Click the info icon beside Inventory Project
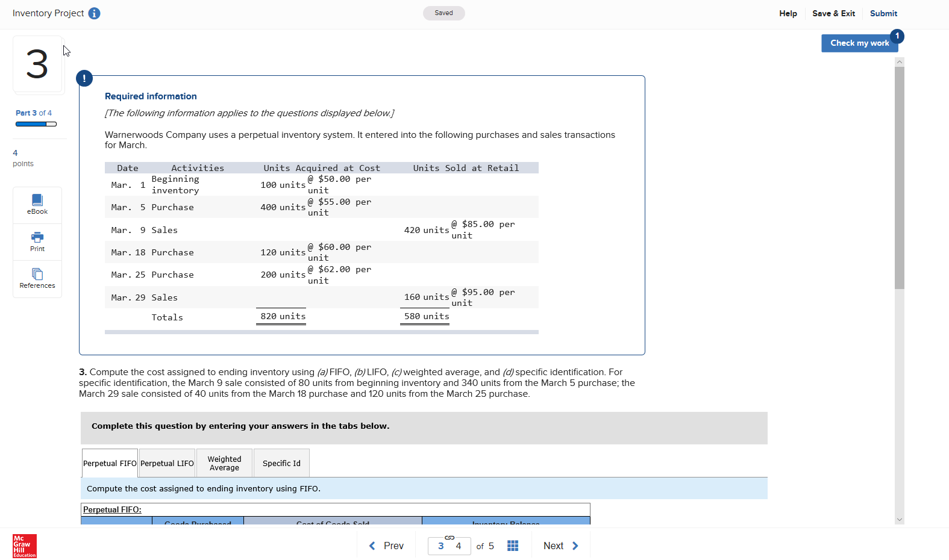Screen dimensions: 949x560 [94, 13]
